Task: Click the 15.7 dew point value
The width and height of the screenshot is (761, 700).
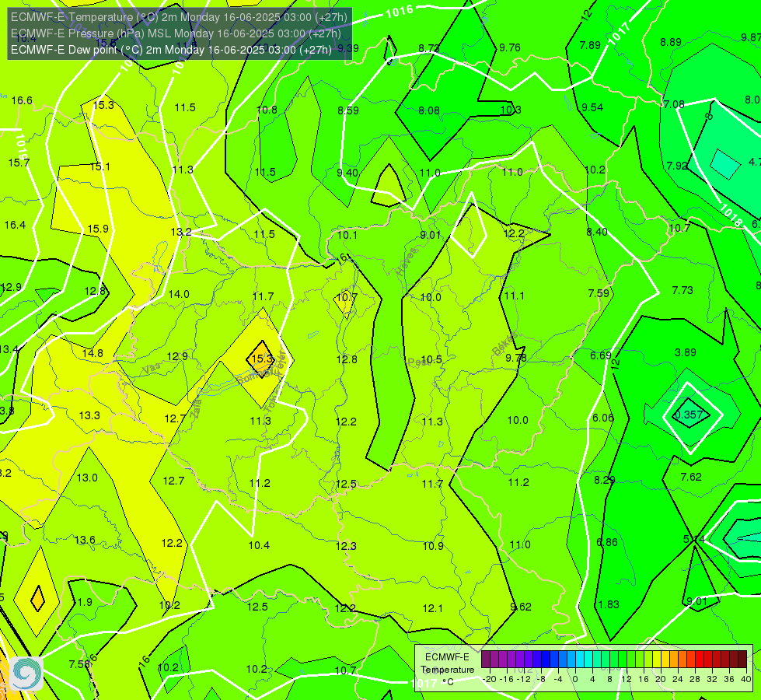Action: pyautogui.click(x=19, y=163)
